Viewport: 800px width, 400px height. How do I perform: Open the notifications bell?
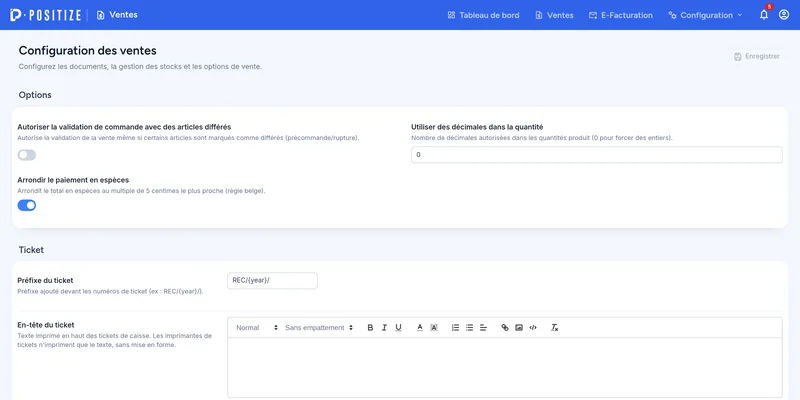764,15
